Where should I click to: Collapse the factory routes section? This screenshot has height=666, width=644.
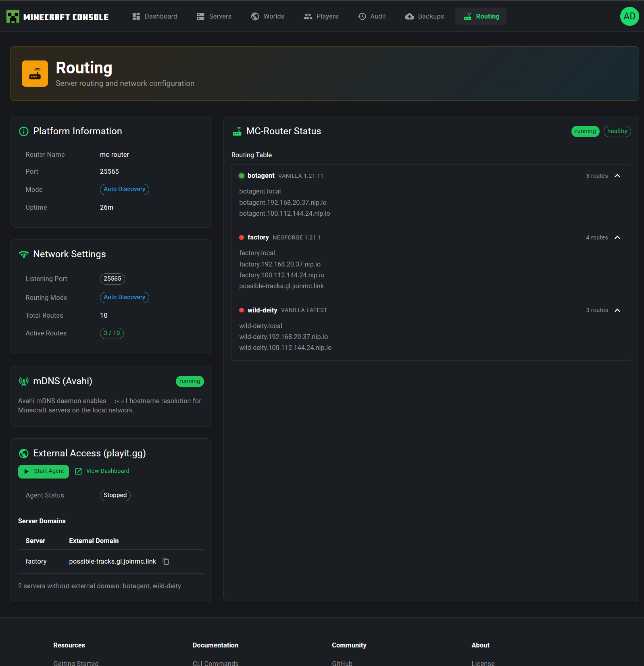pyautogui.click(x=617, y=237)
